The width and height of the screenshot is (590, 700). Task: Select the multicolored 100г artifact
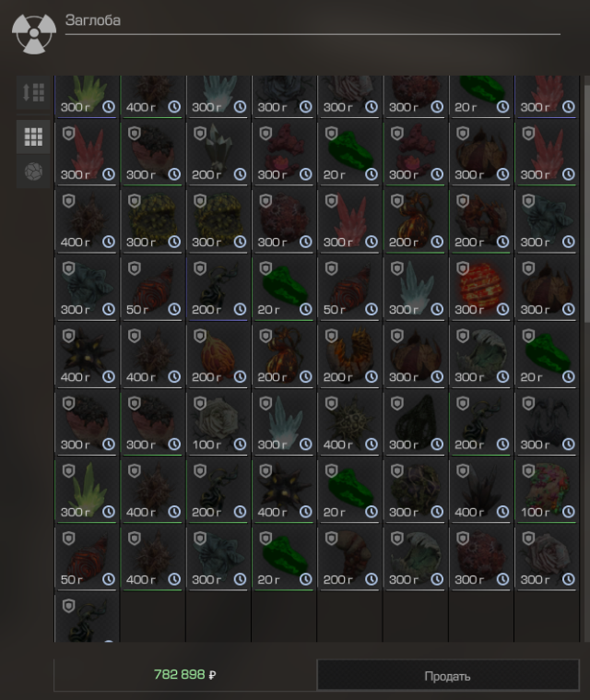click(547, 491)
